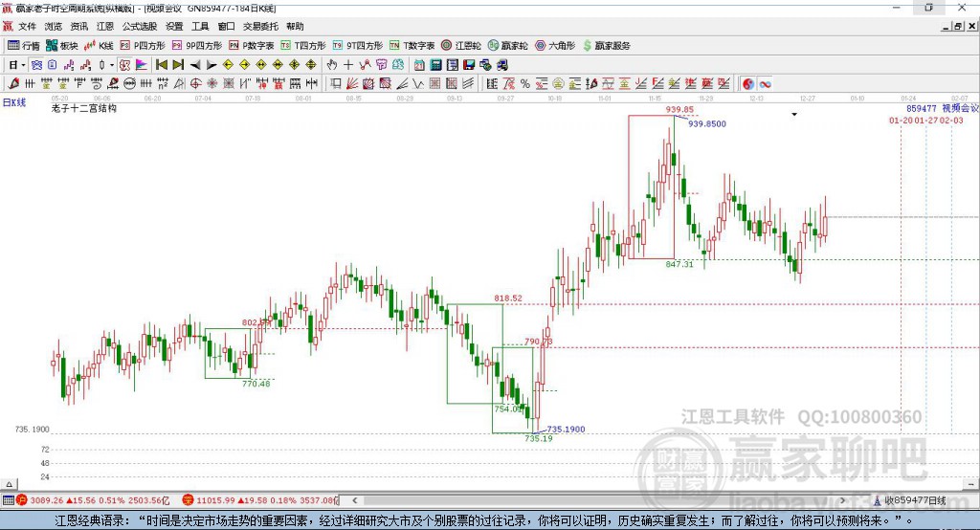Open the T数字表 tool
The image size is (980, 530).
412,46
